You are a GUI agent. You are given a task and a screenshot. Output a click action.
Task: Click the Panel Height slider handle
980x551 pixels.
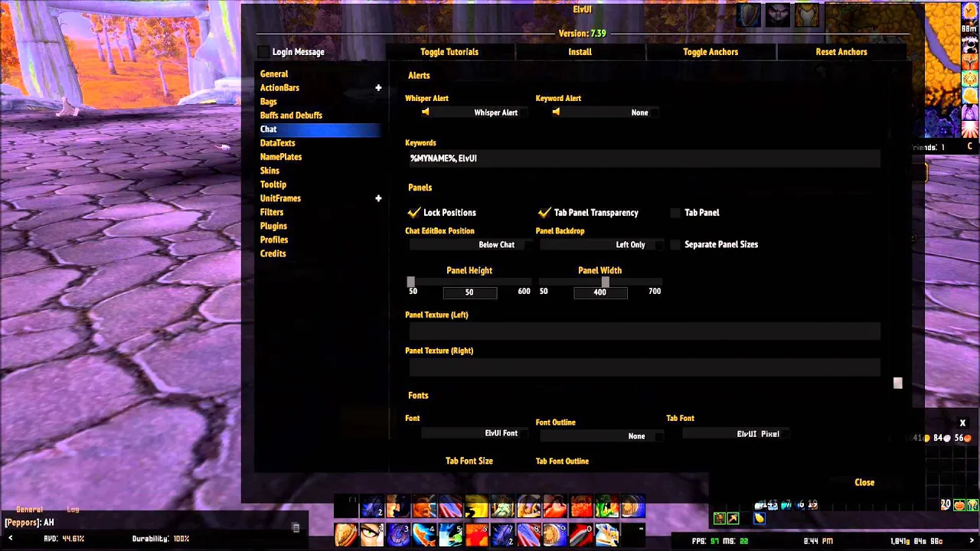pos(411,282)
